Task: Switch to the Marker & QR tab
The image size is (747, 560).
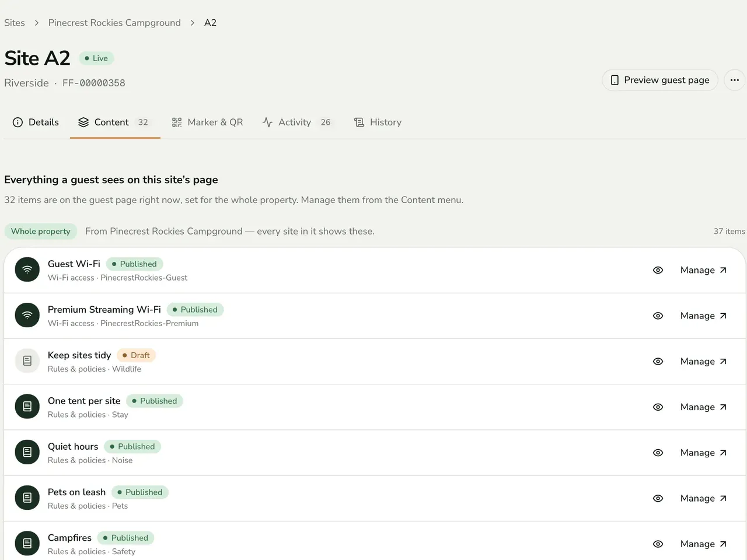Action: [207, 122]
